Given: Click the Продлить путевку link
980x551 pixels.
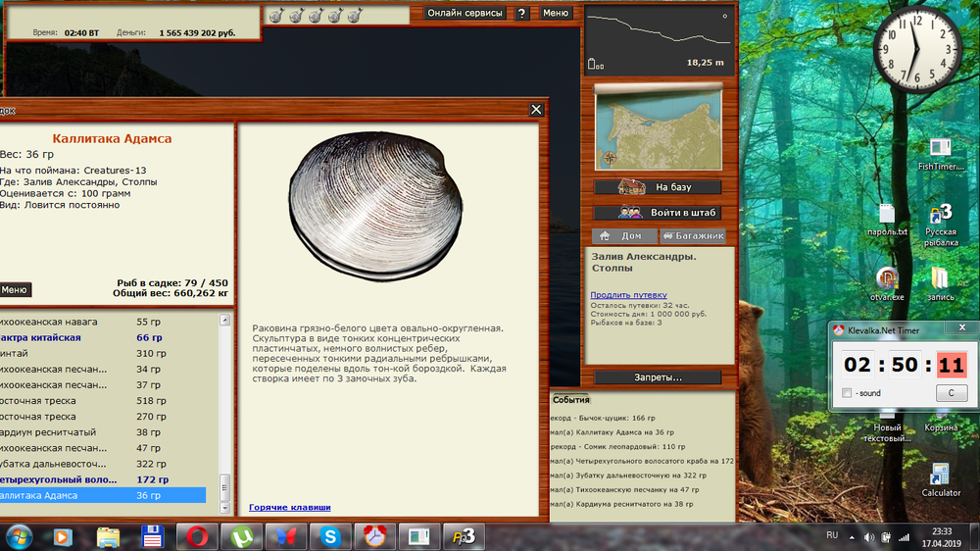Looking at the screenshot, I should pyautogui.click(x=628, y=294).
